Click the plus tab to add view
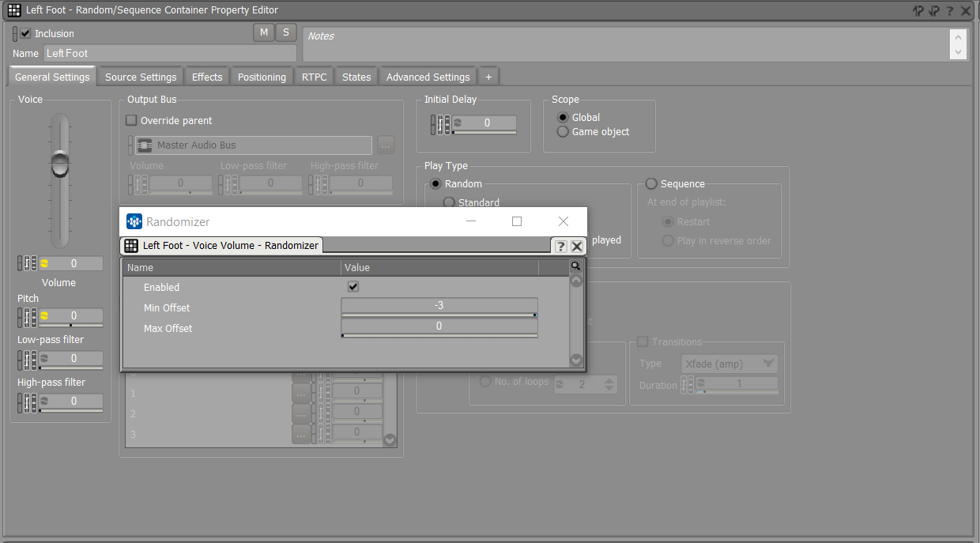 pos(488,77)
